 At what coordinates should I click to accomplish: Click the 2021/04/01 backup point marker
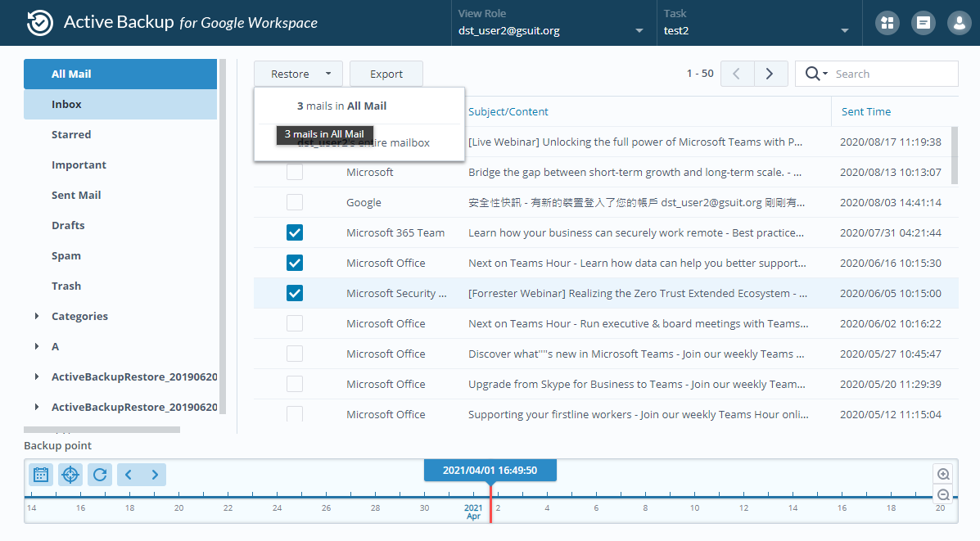pos(490,470)
